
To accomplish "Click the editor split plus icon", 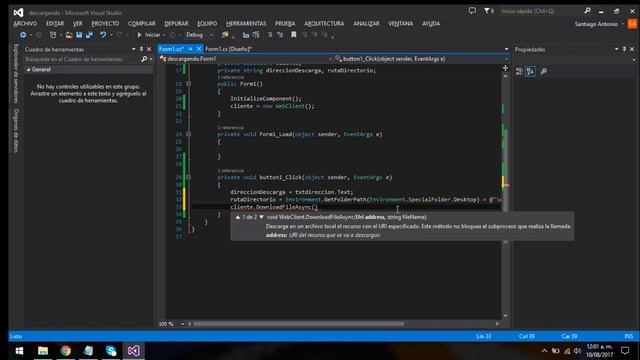I will 505,68.
